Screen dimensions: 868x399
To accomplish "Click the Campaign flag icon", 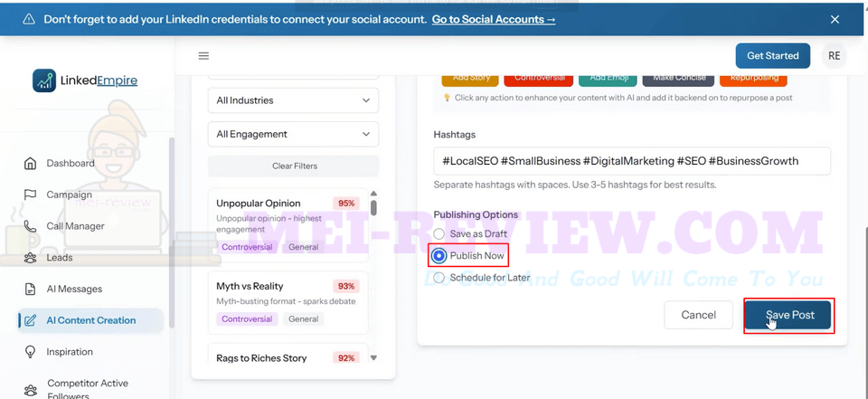I will pyautogui.click(x=31, y=195).
